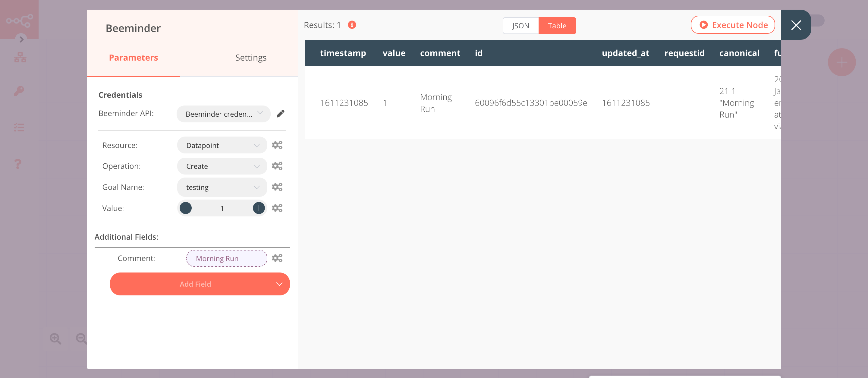Click the Resource settings gear icon

277,145
